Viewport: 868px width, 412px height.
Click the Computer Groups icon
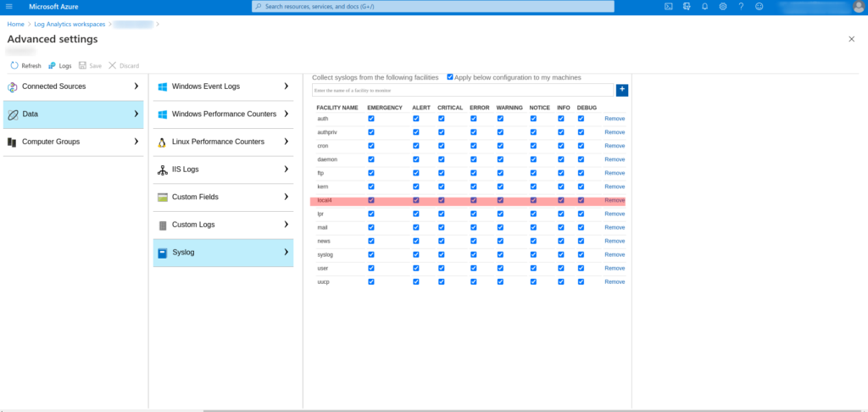(x=12, y=142)
